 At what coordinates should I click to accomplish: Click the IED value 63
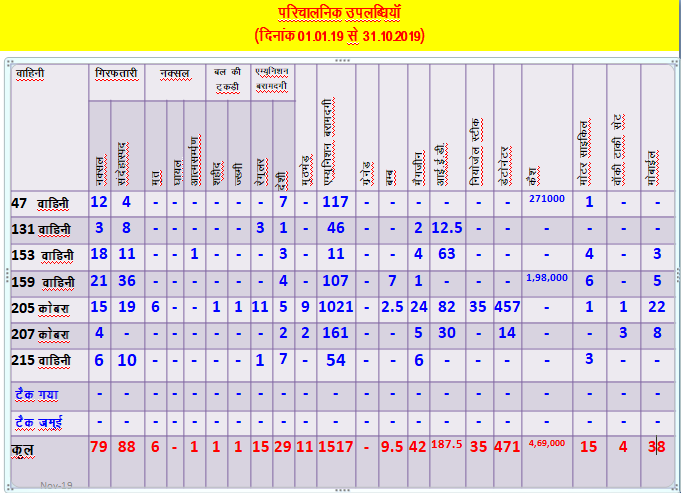(x=447, y=254)
